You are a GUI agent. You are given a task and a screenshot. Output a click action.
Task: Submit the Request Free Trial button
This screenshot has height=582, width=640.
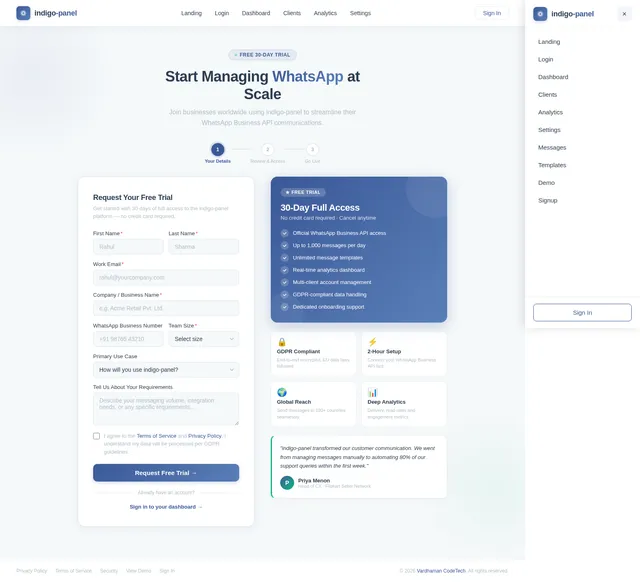click(166, 473)
